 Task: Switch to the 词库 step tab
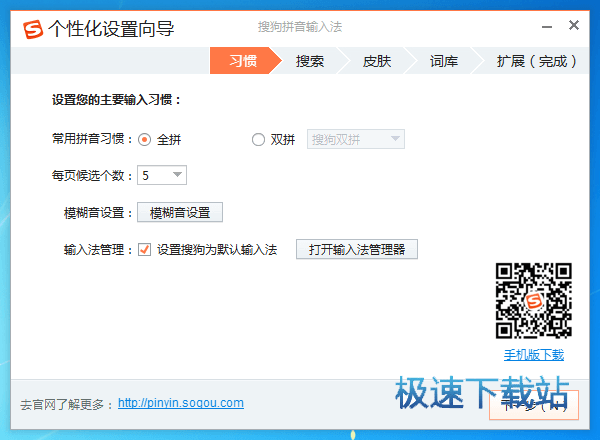443,61
